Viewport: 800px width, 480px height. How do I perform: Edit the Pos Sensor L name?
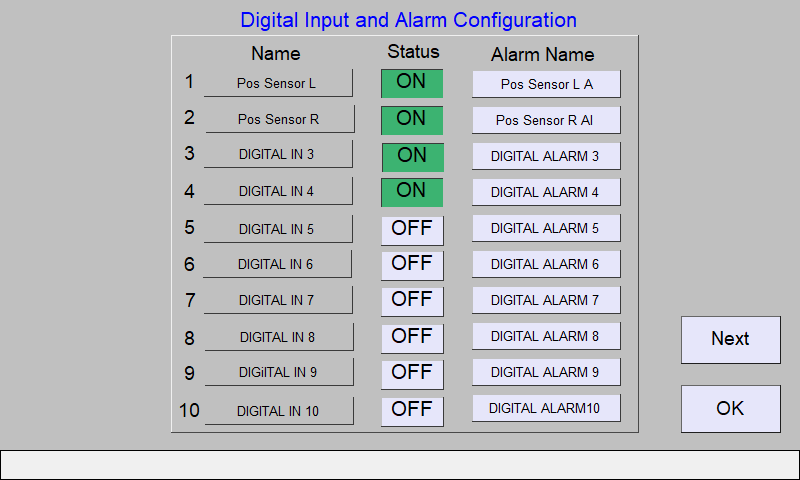point(278,83)
